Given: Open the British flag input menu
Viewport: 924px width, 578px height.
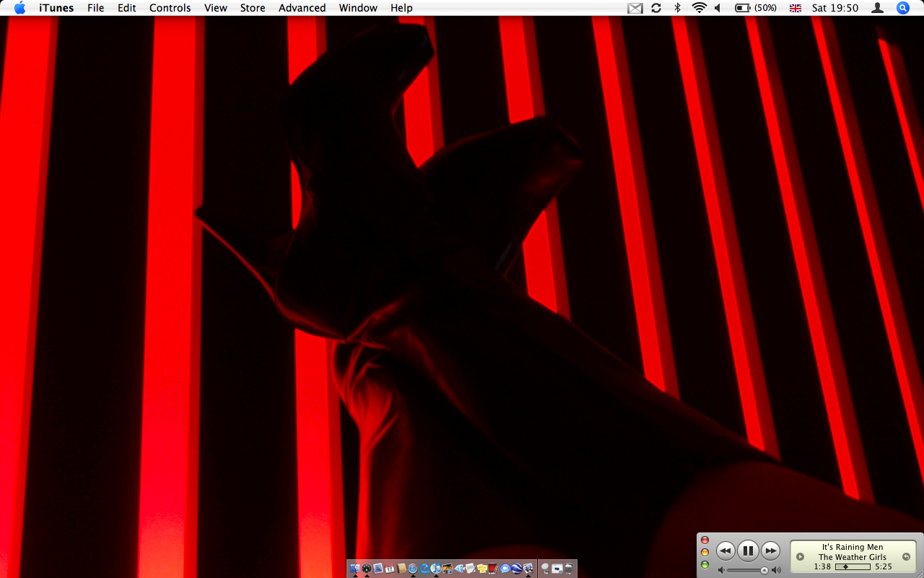Looking at the screenshot, I should click(x=796, y=8).
